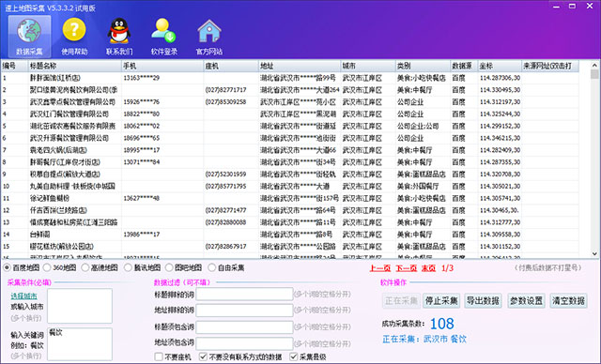Click collected count 108

pyautogui.click(x=442, y=324)
